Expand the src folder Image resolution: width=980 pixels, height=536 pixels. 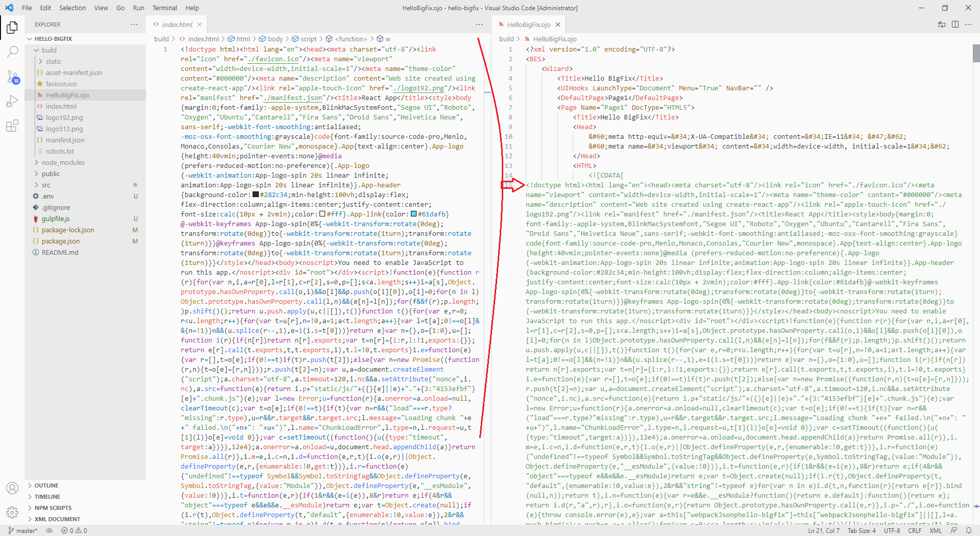tap(85, 185)
